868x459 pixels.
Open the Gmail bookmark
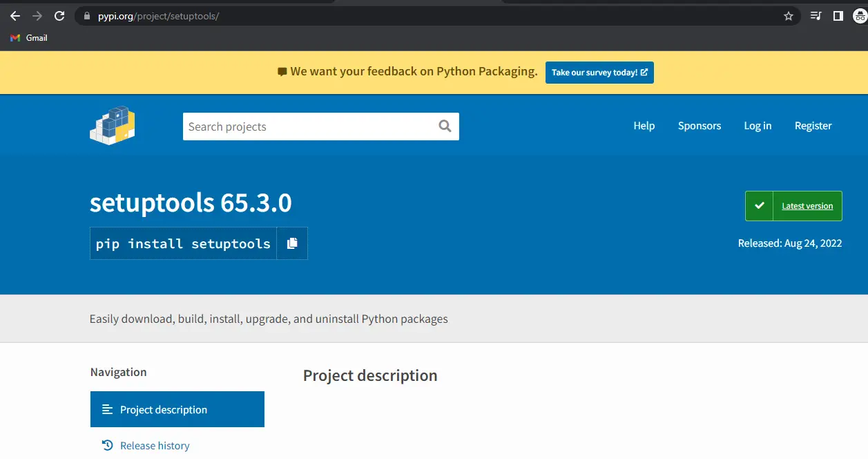pyautogui.click(x=29, y=38)
